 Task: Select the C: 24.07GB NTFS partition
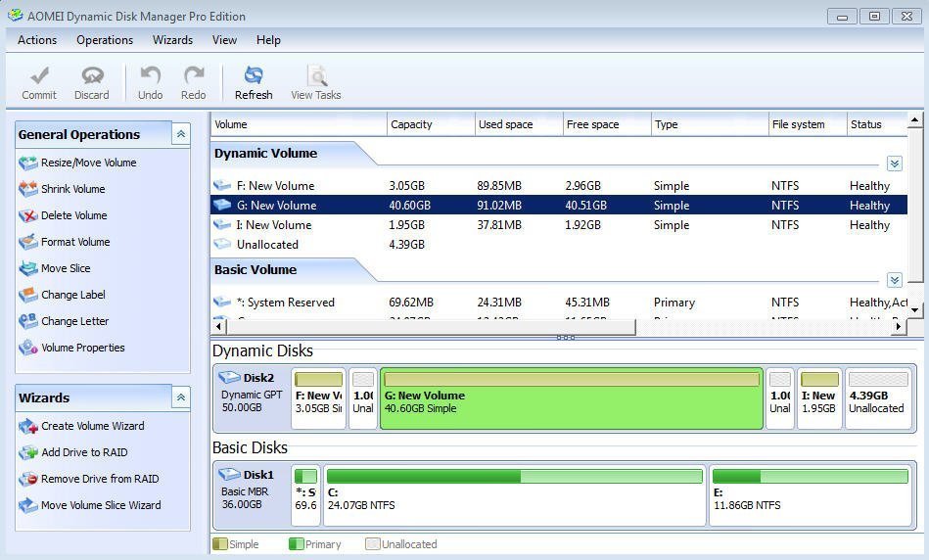click(514, 495)
